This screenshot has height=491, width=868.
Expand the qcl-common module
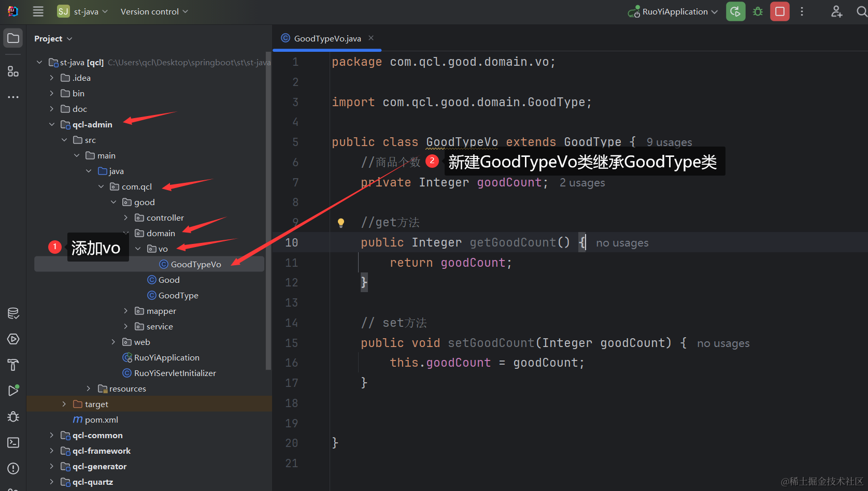point(51,435)
